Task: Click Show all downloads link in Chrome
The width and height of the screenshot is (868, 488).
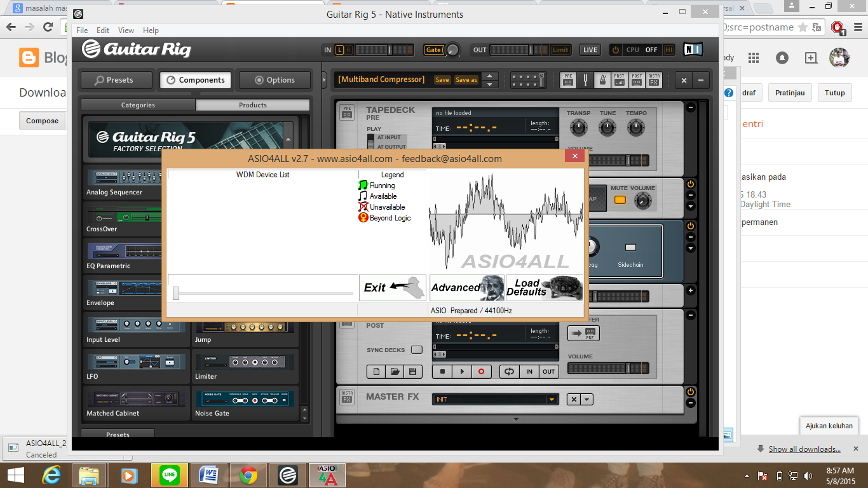Action: click(804, 449)
